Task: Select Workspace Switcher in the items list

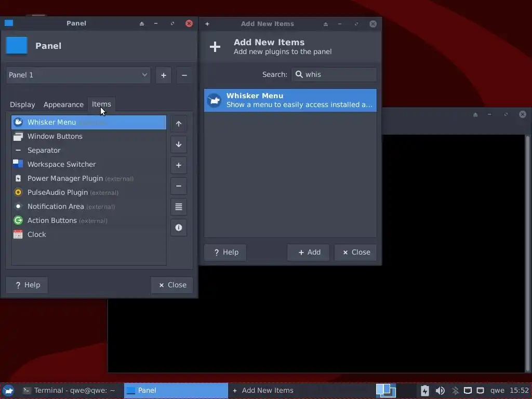Action: (89, 164)
